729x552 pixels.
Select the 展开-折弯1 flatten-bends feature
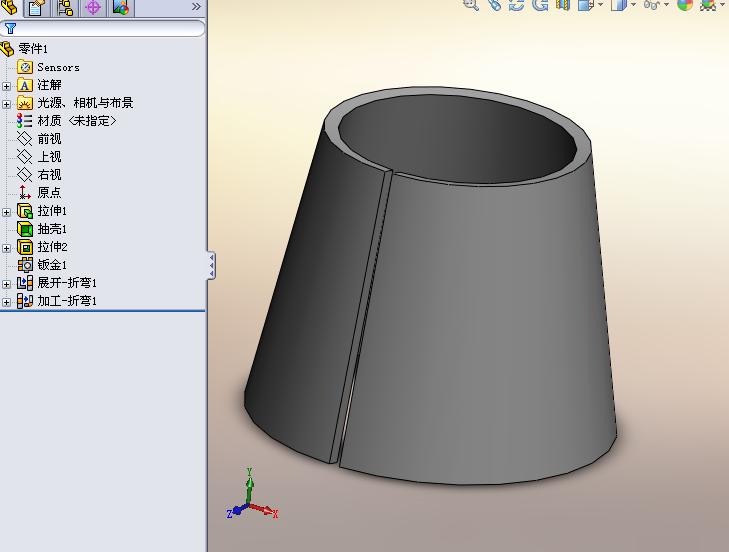point(67,283)
